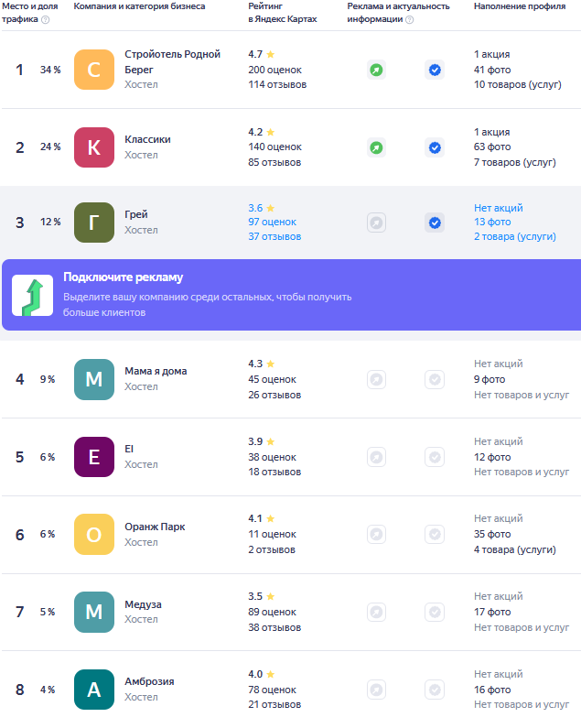Click blue verified badge in Грей row
Viewport: 581px width, 728px height.
click(x=435, y=223)
